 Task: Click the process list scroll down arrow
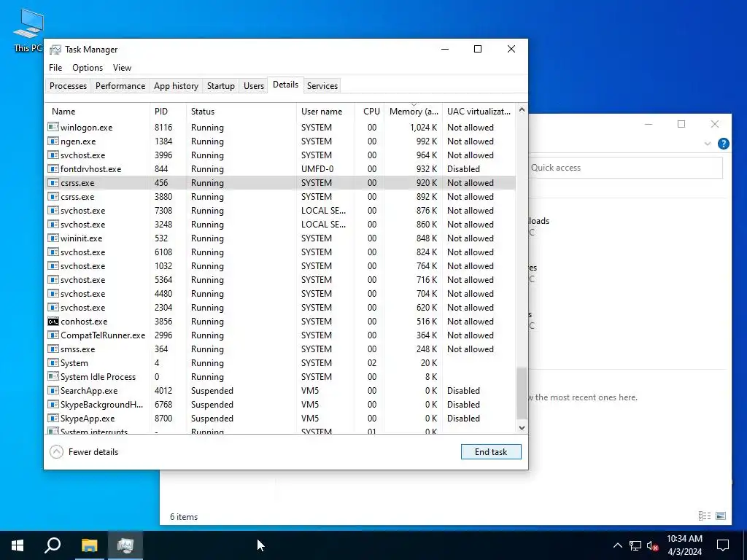(x=522, y=427)
